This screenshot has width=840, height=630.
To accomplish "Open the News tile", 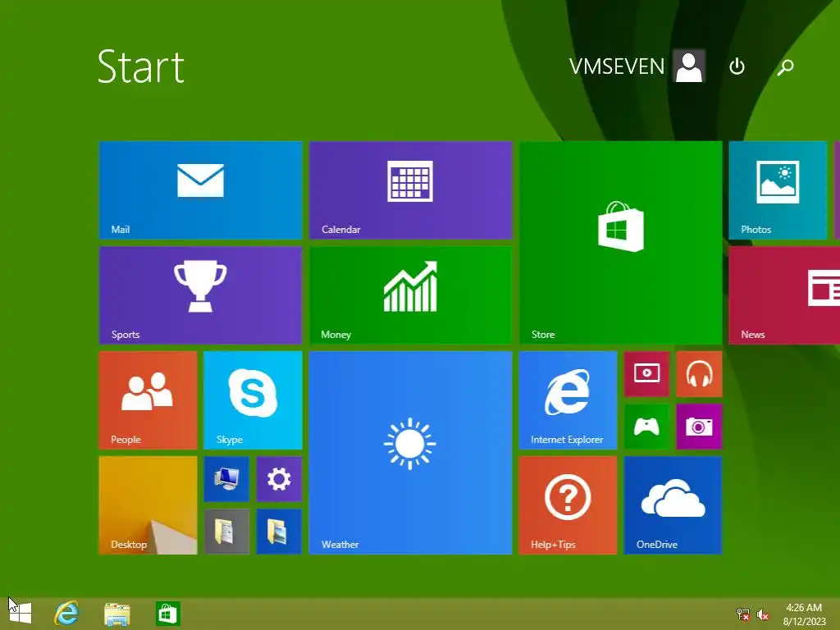I will [784, 295].
